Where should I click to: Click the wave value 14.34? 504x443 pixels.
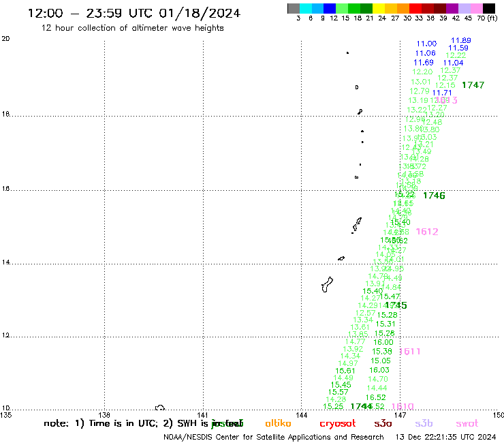[350, 356]
